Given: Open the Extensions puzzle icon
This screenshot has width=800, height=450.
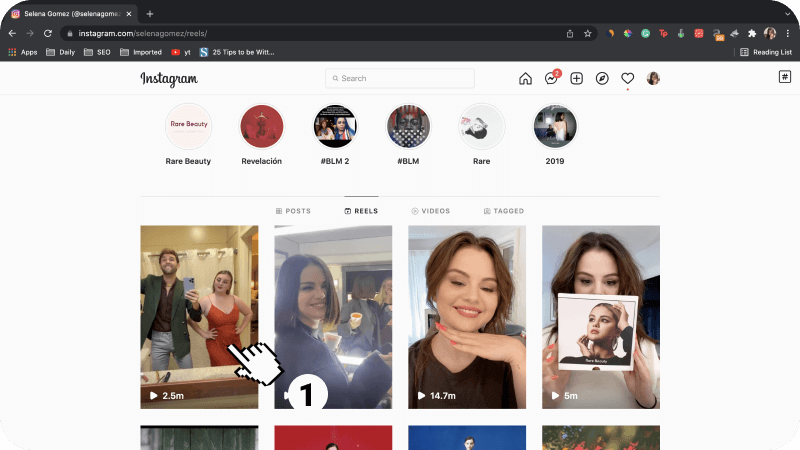Looking at the screenshot, I should pyautogui.click(x=752, y=33).
